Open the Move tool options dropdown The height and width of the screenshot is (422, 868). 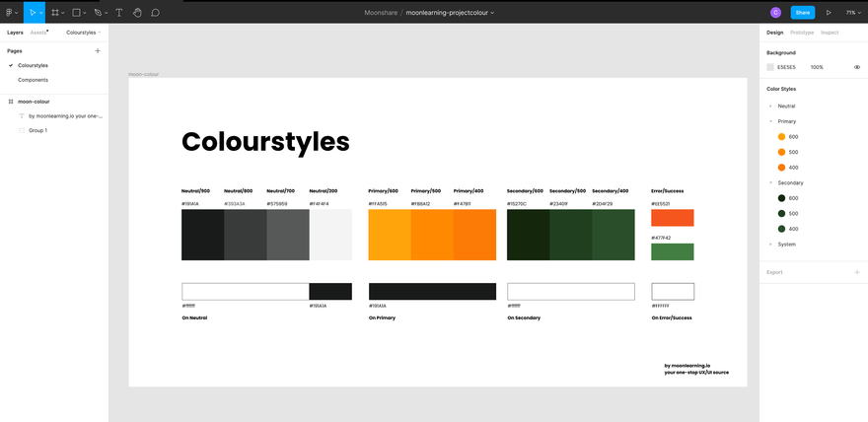coord(41,13)
